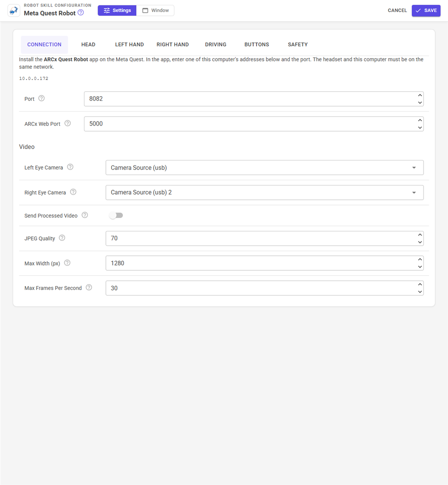The image size is (448, 485).
Task: Open the Left Eye Camera dropdown
Action: click(x=265, y=167)
